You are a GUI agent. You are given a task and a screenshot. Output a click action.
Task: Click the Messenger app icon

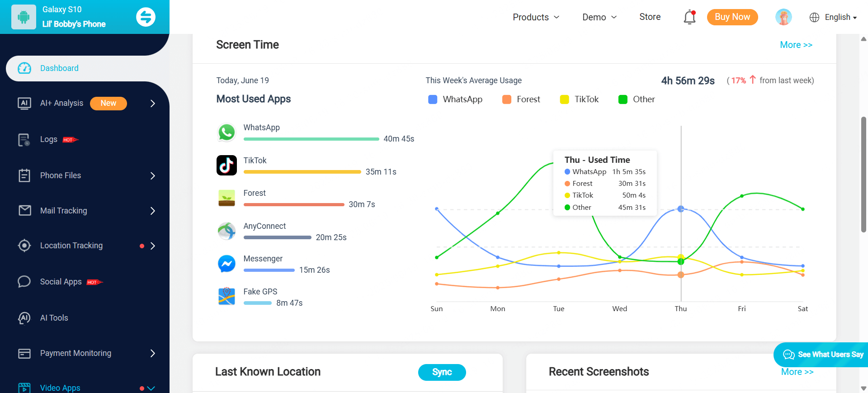(x=226, y=264)
